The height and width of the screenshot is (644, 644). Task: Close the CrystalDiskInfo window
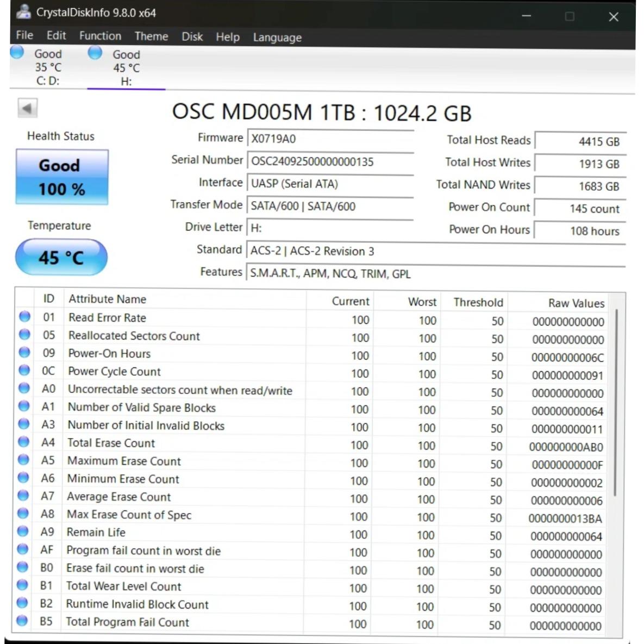click(614, 17)
